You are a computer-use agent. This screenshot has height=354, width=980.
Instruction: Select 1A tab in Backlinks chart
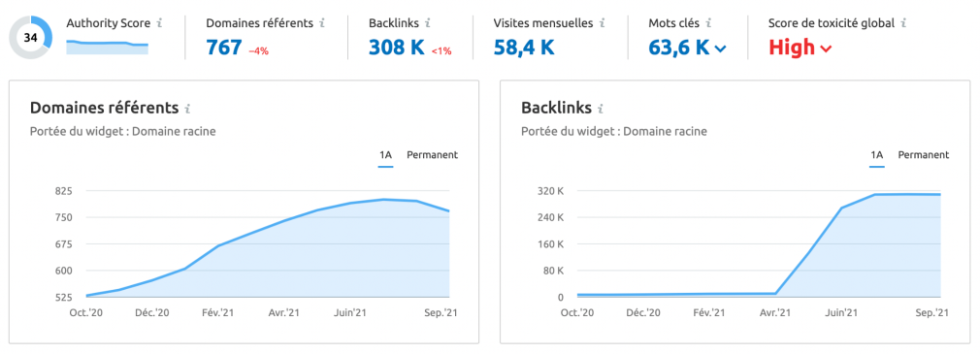click(x=877, y=155)
